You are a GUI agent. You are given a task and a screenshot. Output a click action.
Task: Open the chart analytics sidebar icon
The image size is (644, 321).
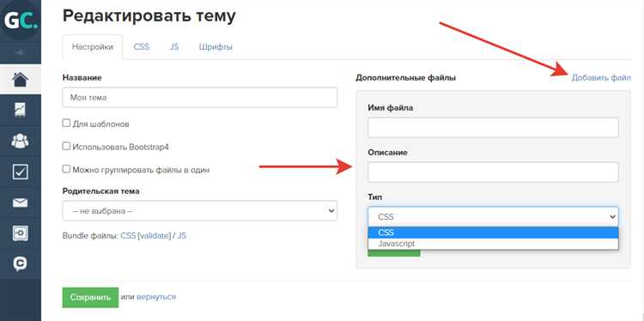[x=20, y=110]
